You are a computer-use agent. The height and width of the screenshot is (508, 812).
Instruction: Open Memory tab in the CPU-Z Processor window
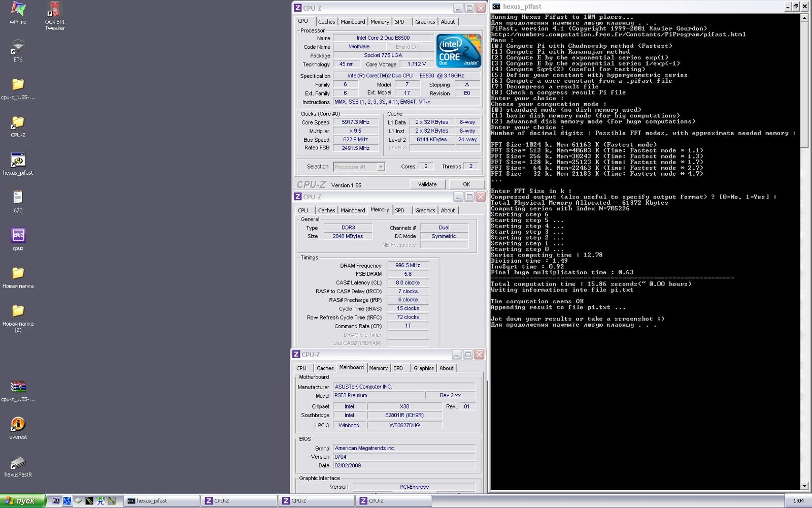pos(380,22)
